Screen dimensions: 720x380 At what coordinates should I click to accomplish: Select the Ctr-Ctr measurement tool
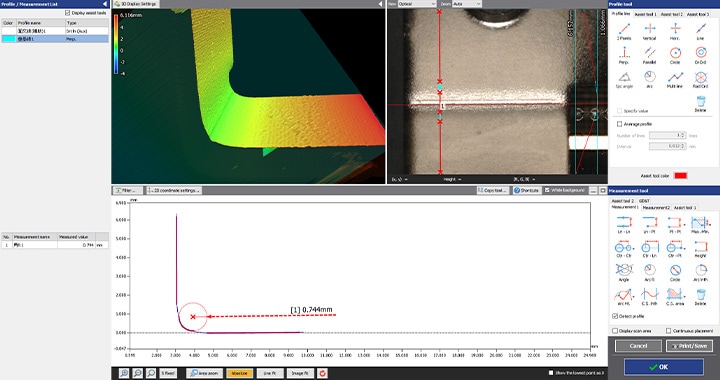(x=624, y=249)
